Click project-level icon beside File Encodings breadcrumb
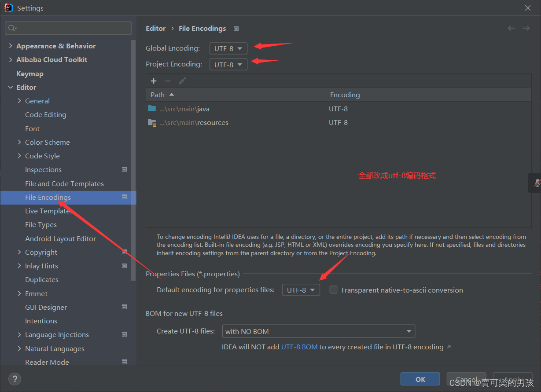Screen dimensions: 541x392 pos(236,29)
